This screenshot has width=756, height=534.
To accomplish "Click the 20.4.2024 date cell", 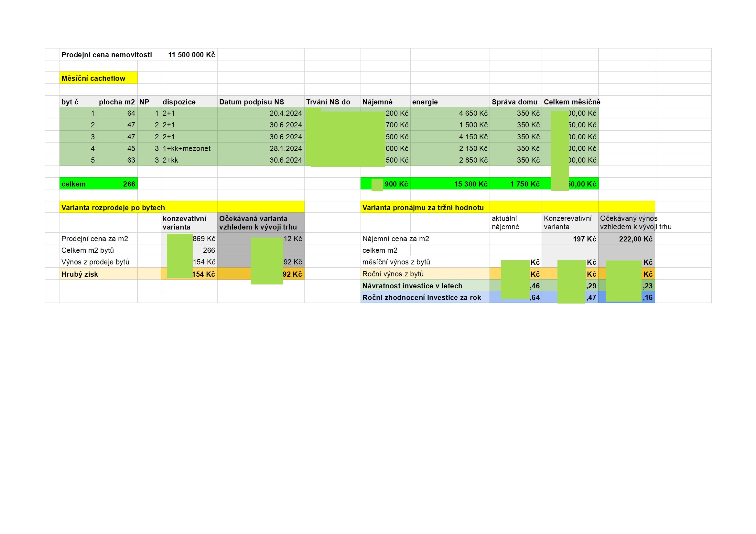I will click(261, 113).
